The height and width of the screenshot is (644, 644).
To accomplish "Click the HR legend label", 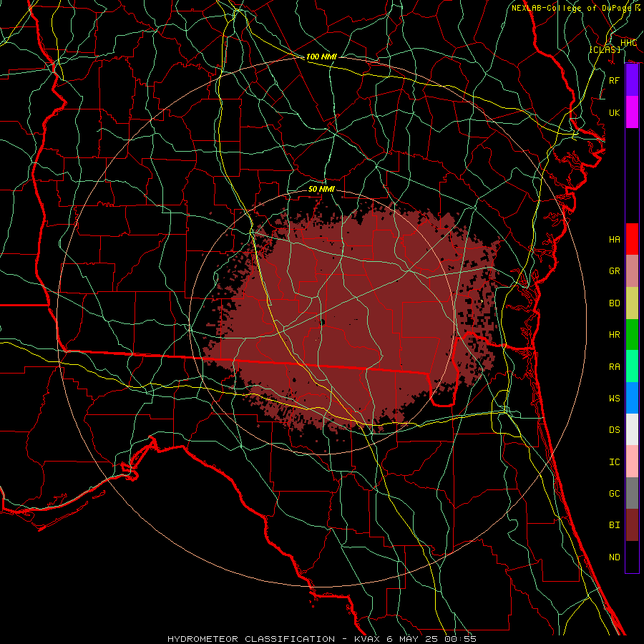I will 615,335.
